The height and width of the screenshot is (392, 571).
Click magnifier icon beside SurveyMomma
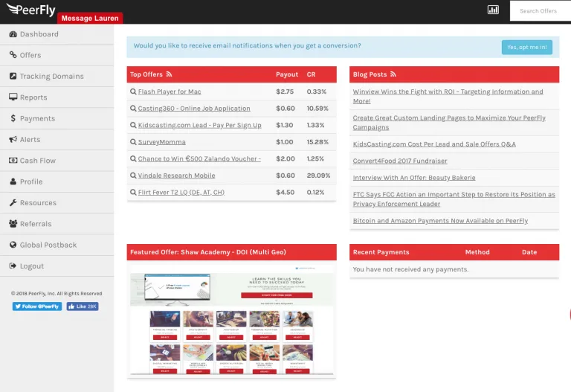(133, 142)
